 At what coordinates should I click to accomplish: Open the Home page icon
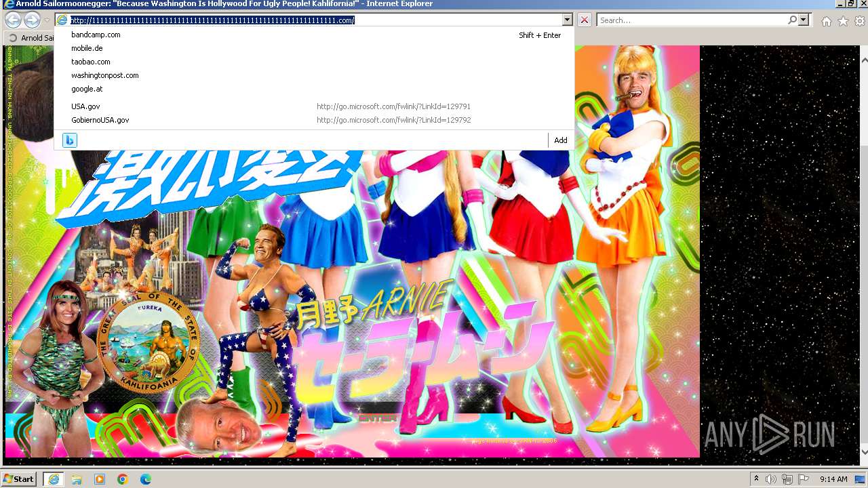(x=826, y=21)
